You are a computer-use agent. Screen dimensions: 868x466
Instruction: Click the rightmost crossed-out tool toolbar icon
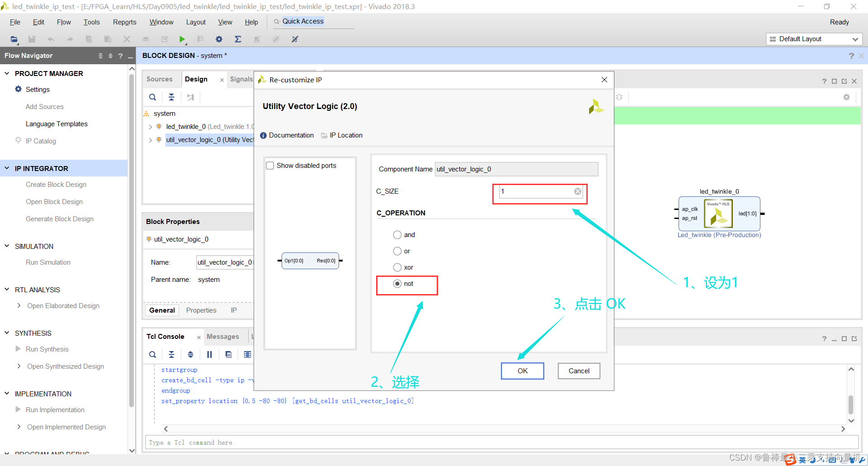click(x=295, y=39)
